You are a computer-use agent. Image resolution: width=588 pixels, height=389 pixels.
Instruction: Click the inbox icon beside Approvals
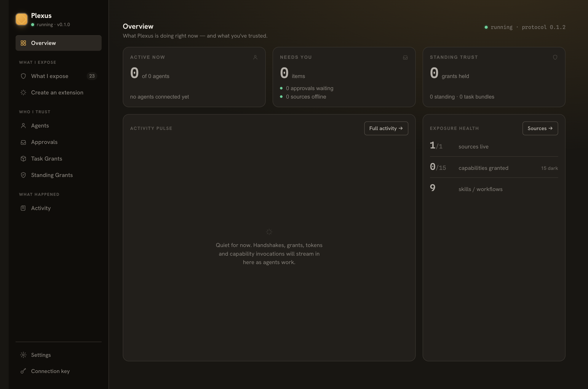pos(23,142)
